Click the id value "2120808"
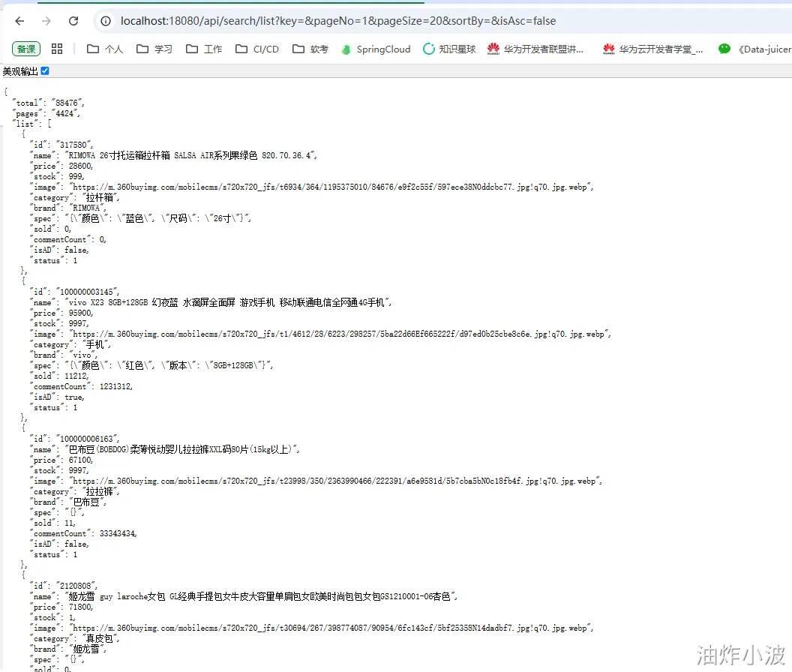This screenshot has height=672, width=792. [x=76, y=586]
